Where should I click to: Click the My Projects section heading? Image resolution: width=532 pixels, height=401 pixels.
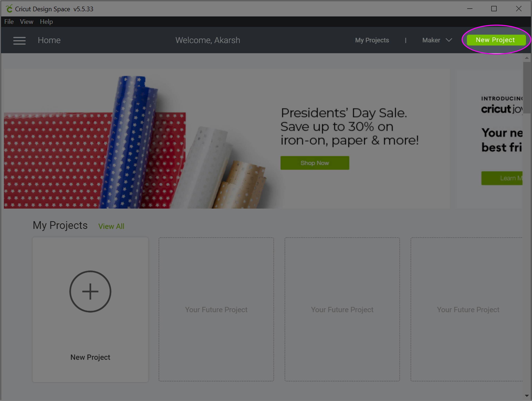pyautogui.click(x=60, y=225)
